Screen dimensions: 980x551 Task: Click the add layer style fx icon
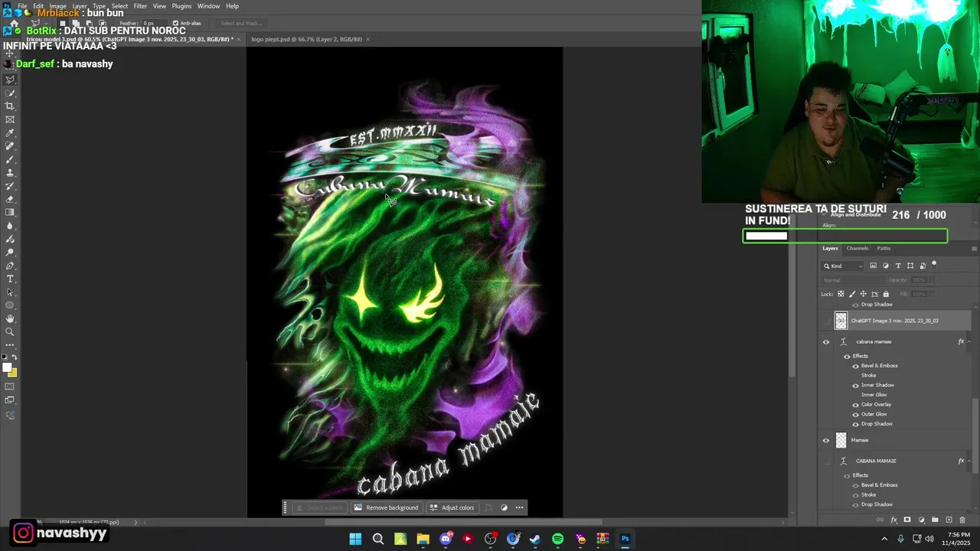click(893, 520)
